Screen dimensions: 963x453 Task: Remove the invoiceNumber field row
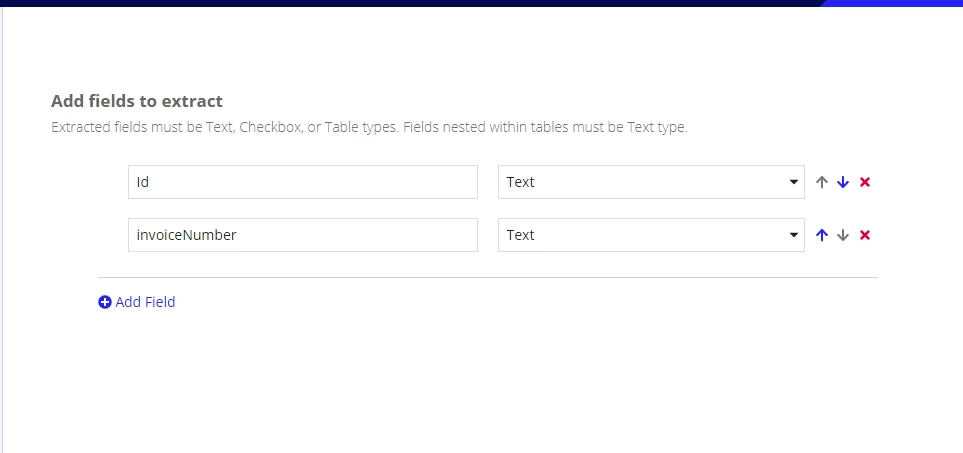pos(865,235)
